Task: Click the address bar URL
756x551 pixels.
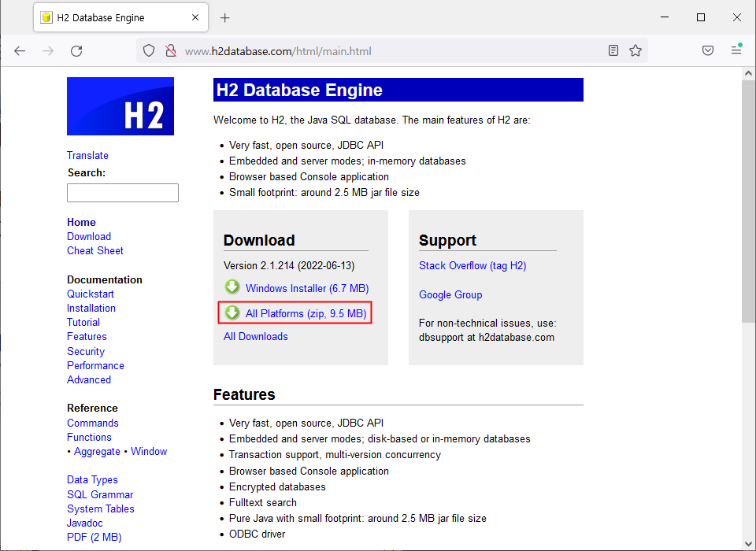Action: point(278,51)
